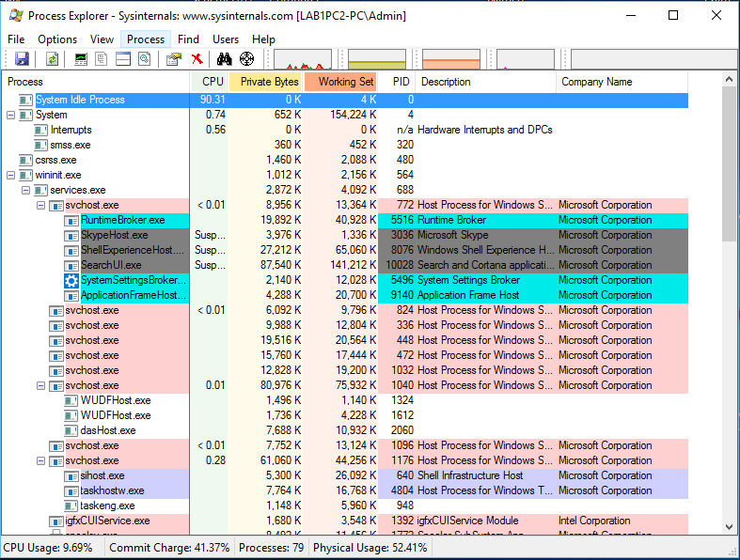Toggle the process tree view icon
This screenshot has height=560, width=740.
coord(101,59)
